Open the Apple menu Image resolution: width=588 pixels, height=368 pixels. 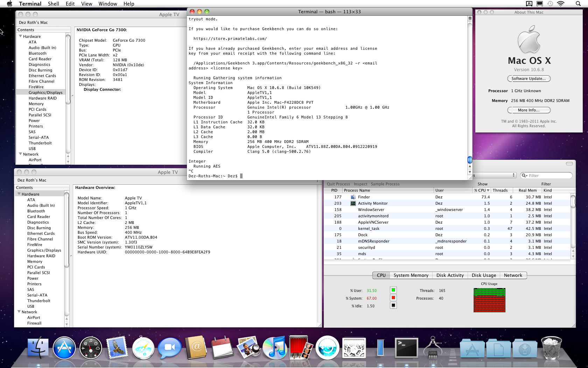pyautogui.click(x=9, y=4)
